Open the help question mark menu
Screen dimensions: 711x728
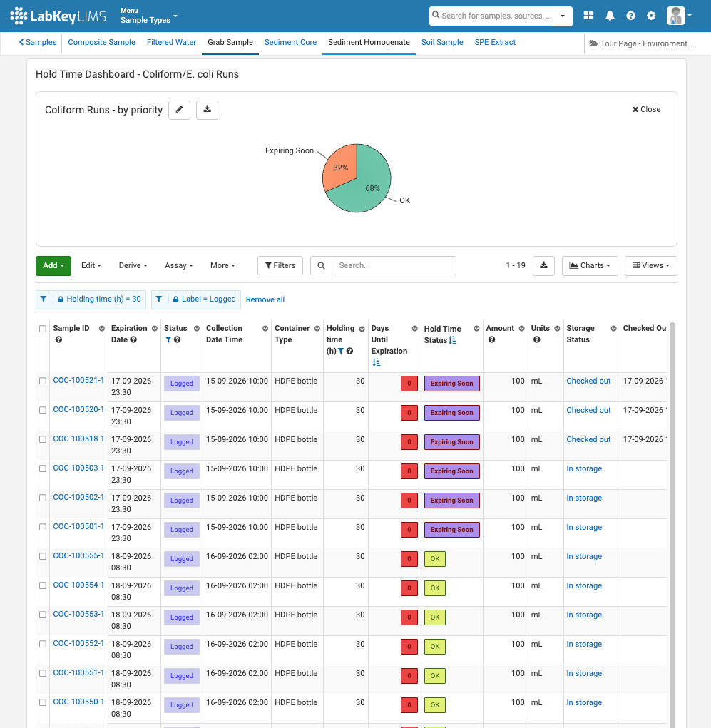pos(630,16)
